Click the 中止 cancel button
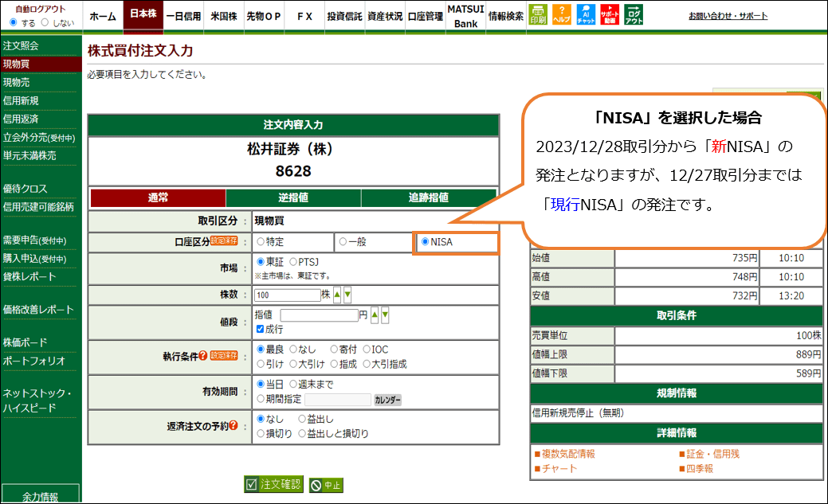The image size is (828, 504). click(326, 485)
